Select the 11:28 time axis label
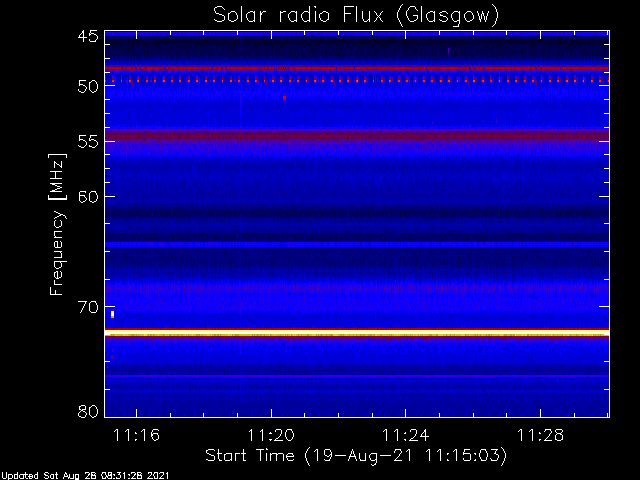This screenshot has height=480, width=640. click(x=540, y=435)
